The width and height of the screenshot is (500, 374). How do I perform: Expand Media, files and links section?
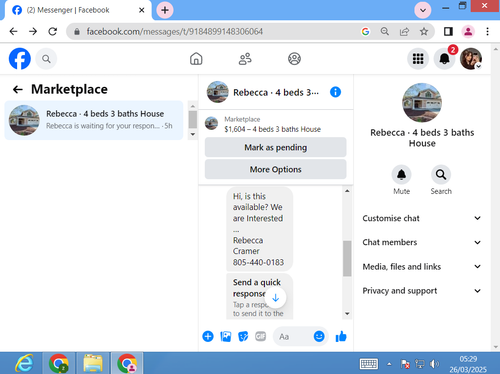(x=422, y=267)
